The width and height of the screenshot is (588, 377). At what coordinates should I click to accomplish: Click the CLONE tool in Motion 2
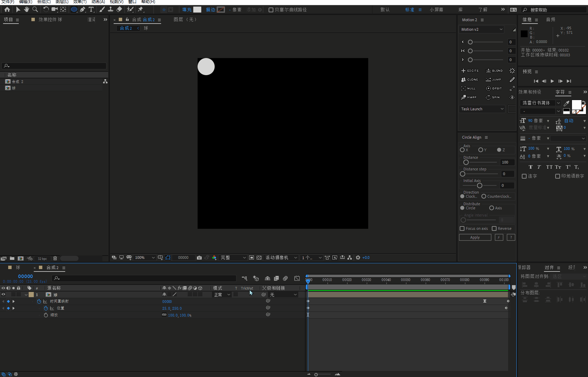pos(470,80)
